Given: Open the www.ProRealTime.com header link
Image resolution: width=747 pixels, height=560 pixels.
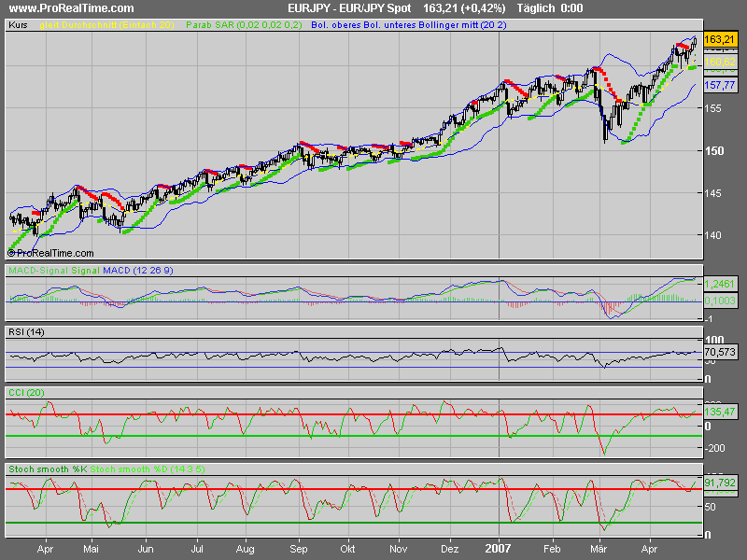Looking at the screenshot, I should tap(72, 8).
